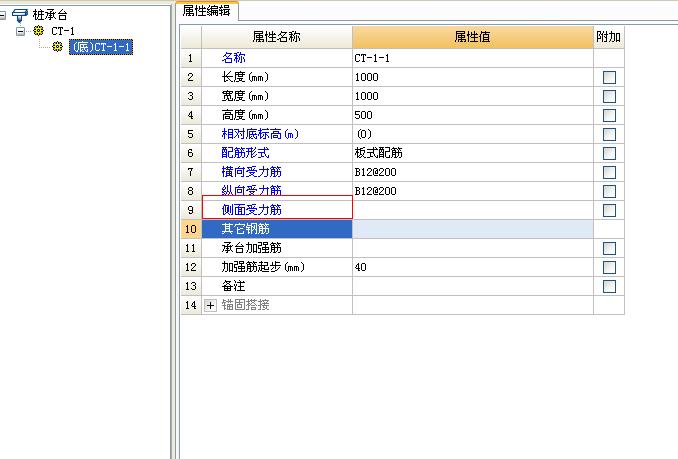
Task: Edit the 长度(mm) value 1000
Action: coord(473,77)
